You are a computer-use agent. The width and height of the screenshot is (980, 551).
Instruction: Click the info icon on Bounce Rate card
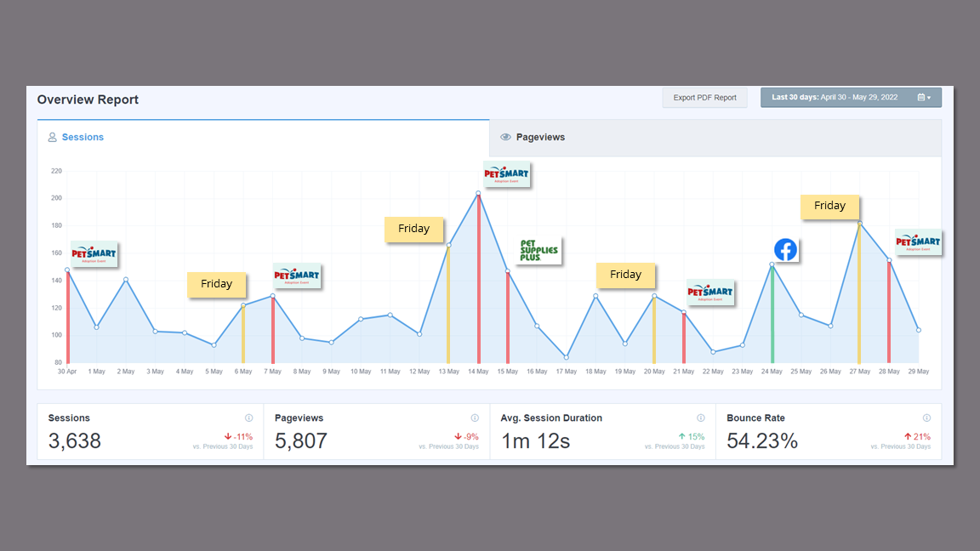[x=927, y=418]
